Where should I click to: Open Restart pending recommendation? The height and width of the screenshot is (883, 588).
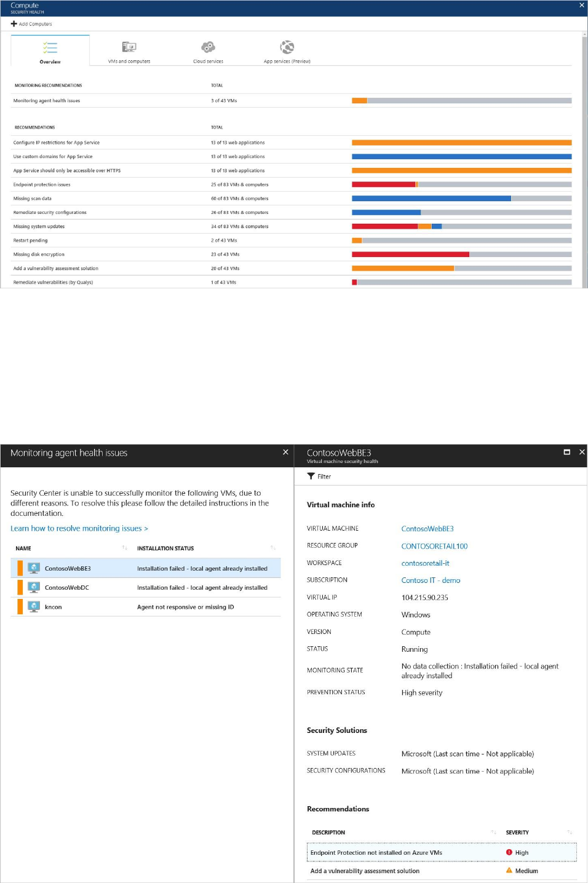pos(292,240)
